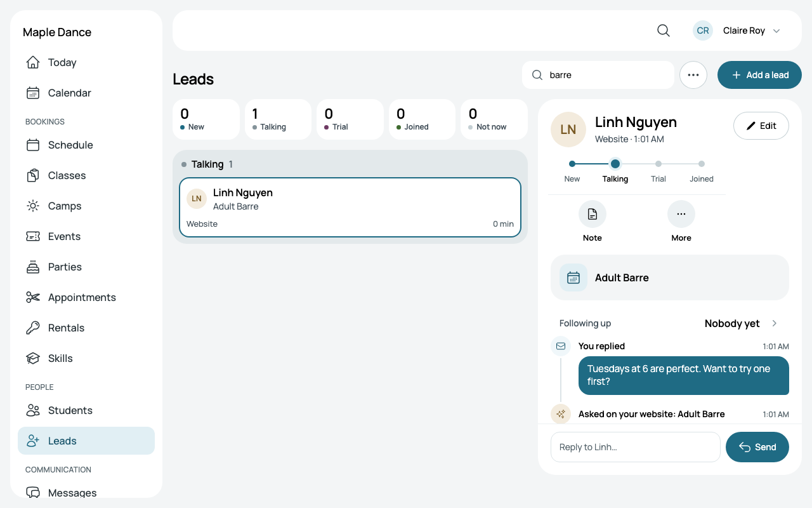Focus the Reply to Linh field
812x508 pixels.
tap(636, 447)
